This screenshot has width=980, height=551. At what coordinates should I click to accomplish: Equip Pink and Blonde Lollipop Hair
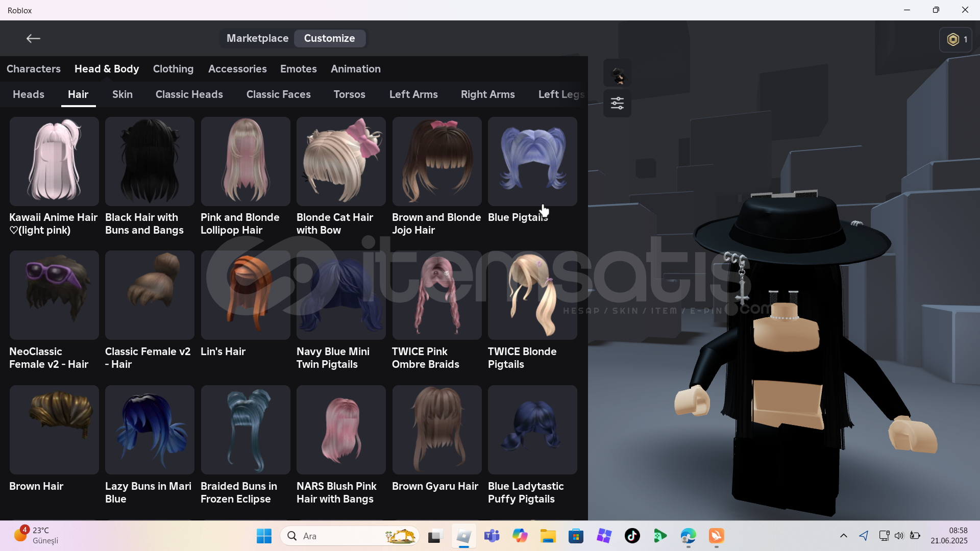point(246,161)
